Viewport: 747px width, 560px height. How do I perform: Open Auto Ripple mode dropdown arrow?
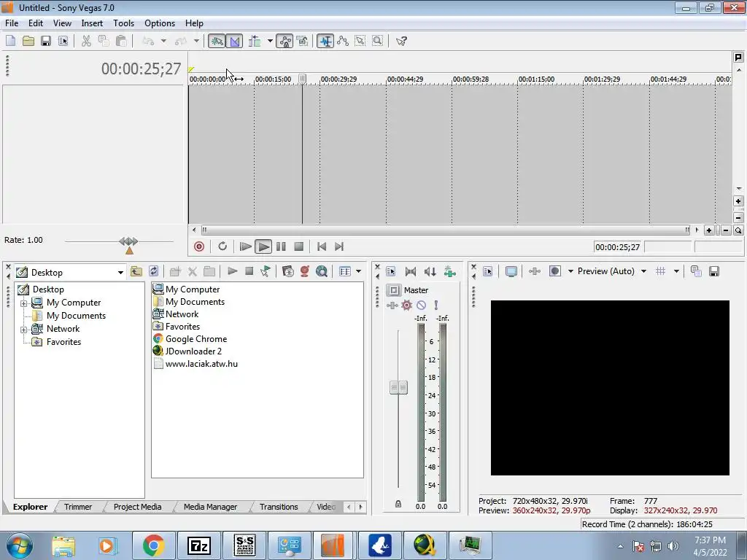tap(270, 41)
